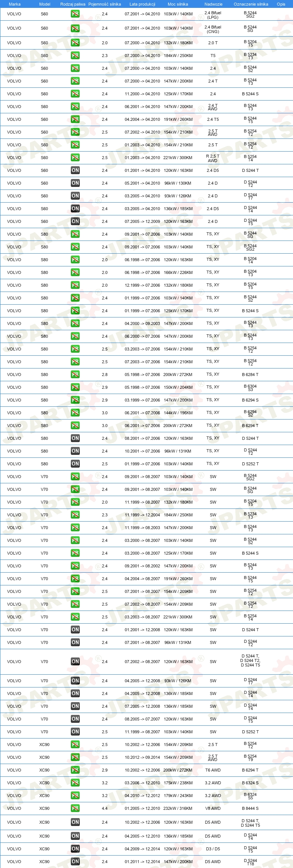Click petrol icon for S80 B 6304 S3
The width and height of the screenshot is (293, 868).
pos(75,387)
